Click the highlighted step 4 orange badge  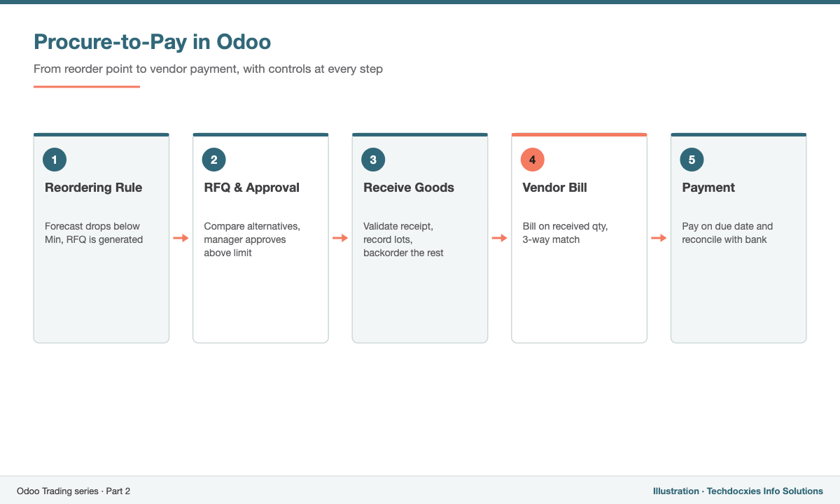pos(533,160)
